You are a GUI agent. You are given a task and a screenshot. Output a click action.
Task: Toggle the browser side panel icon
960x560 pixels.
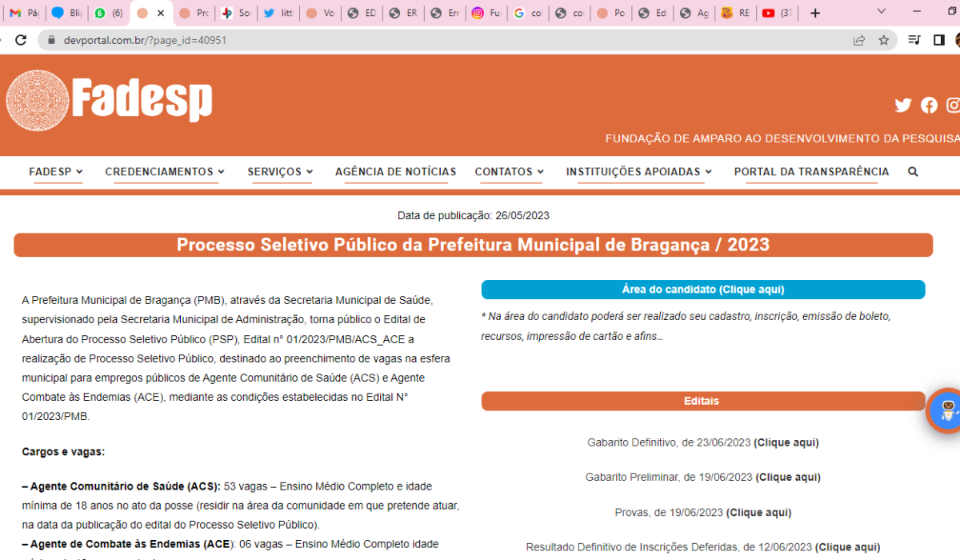tap(939, 40)
